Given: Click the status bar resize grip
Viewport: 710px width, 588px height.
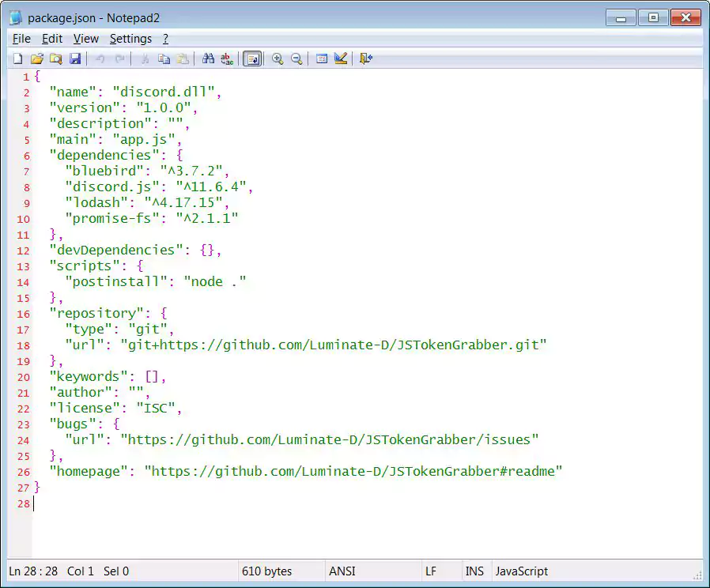Looking at the screenshot, I should tap(697, 575).
